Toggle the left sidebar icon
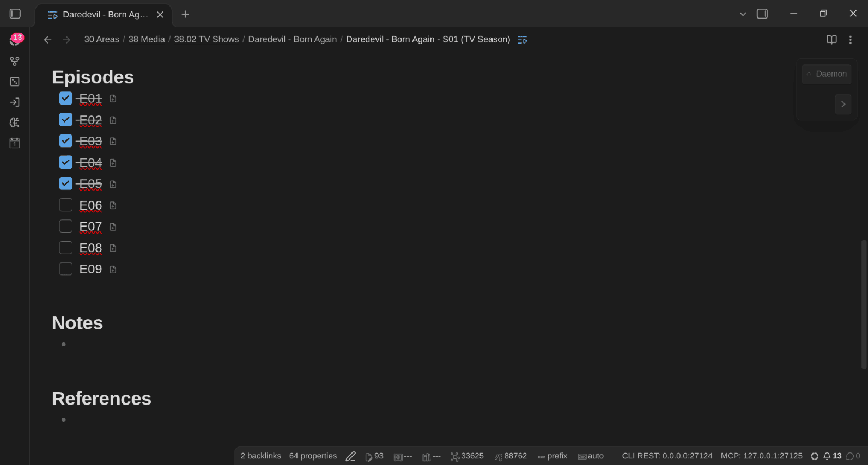 [x=15, y=14]
